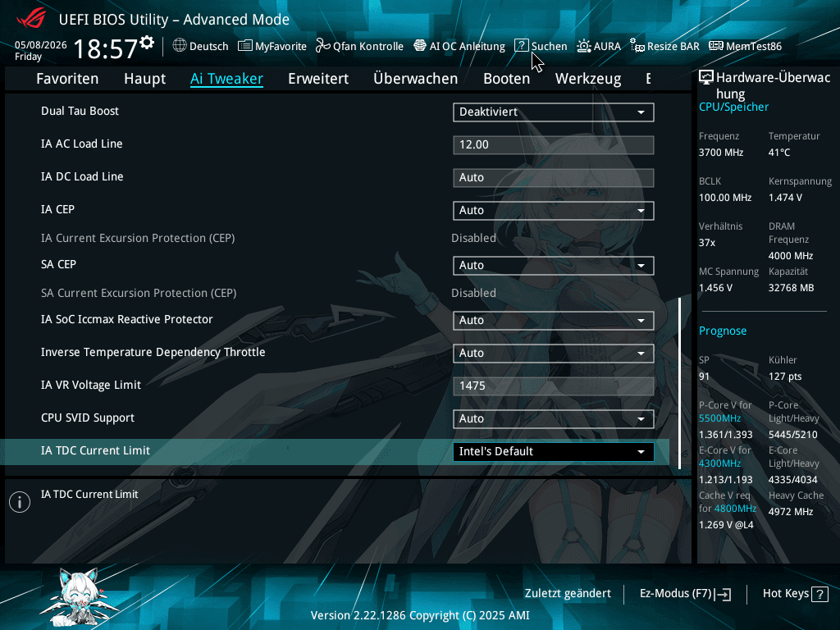This screenshot has width=840, height=630.
Task: Select the CPU SVID Support label
Action: point(87,418)
